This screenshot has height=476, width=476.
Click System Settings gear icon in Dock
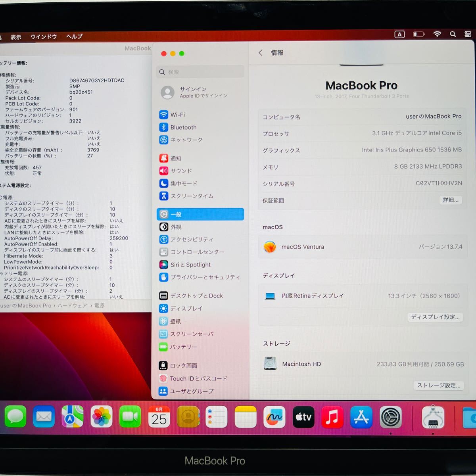click(391, 417)
